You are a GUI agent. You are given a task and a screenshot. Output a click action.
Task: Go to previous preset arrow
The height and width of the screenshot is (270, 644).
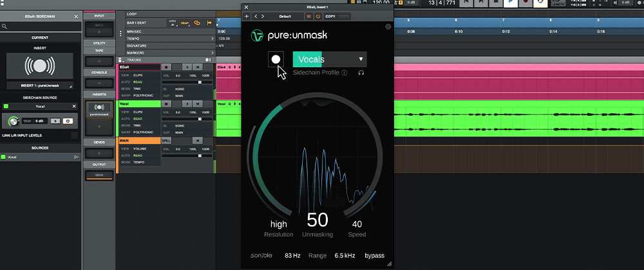(256, 16)
